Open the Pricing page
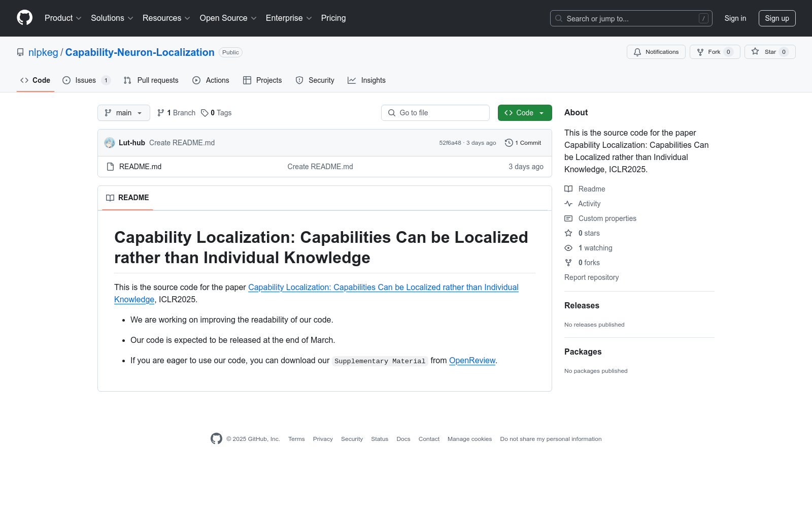The width and height of the screenshot is (812, 508). [333, 18]
